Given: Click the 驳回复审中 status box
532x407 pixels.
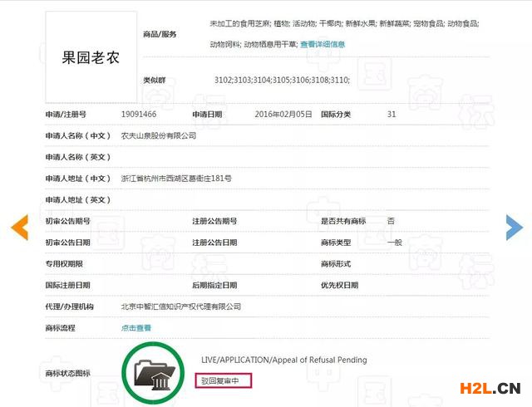Looking at the screenshot, I should (x=224, y=380).
